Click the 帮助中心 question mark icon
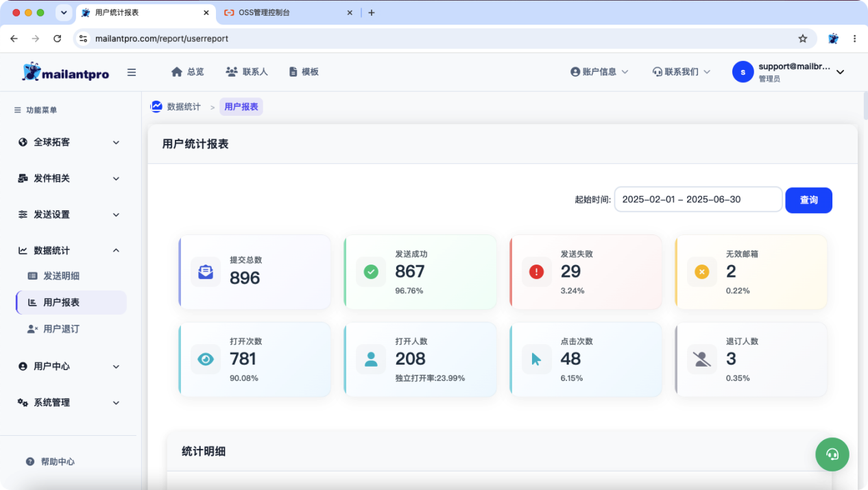868x490 pixels. click(30, 462)
